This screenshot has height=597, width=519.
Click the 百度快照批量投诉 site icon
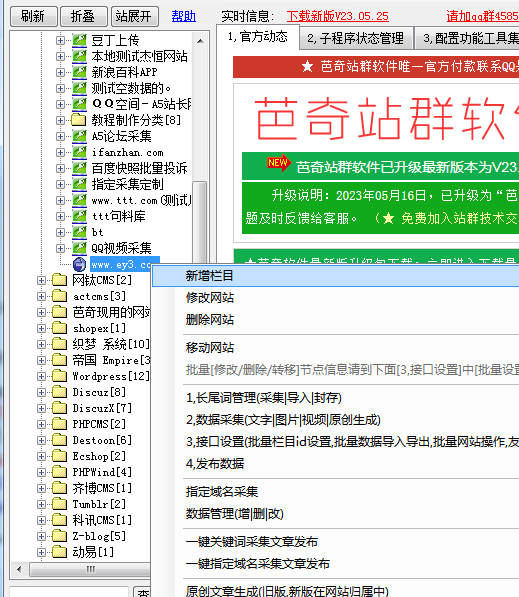79,168
